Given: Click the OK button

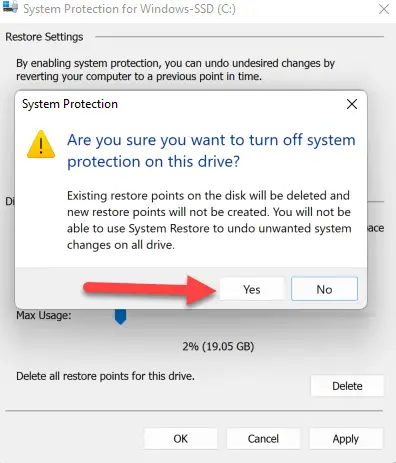Looking at the screenshot, I should click(x=181, y=439).
